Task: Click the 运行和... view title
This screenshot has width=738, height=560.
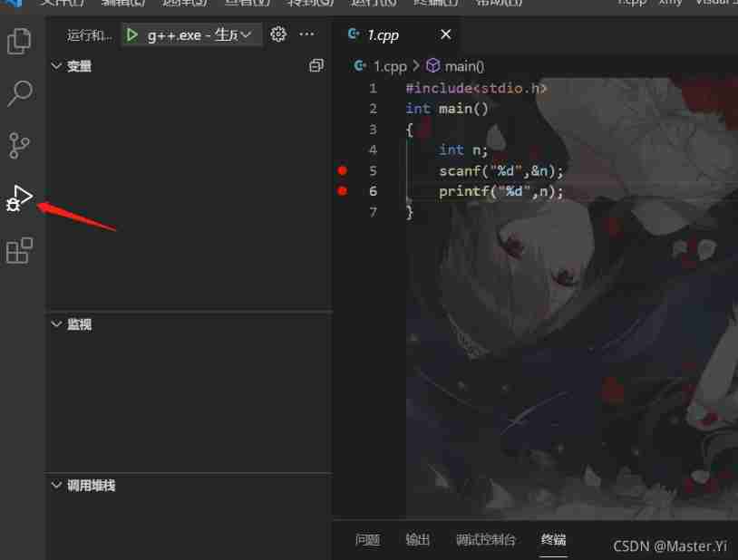Action: 89,35
